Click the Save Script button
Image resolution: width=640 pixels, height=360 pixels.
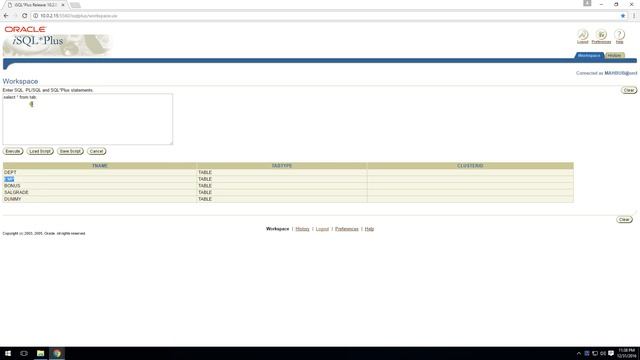(70, 151)
